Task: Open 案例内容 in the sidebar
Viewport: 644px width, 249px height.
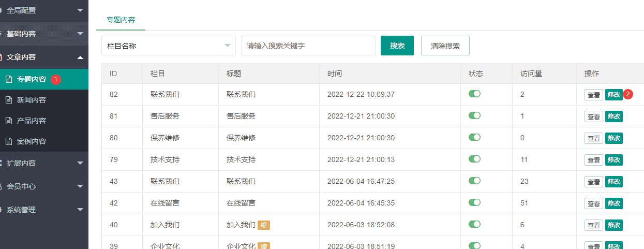Action: coord(44,141)
